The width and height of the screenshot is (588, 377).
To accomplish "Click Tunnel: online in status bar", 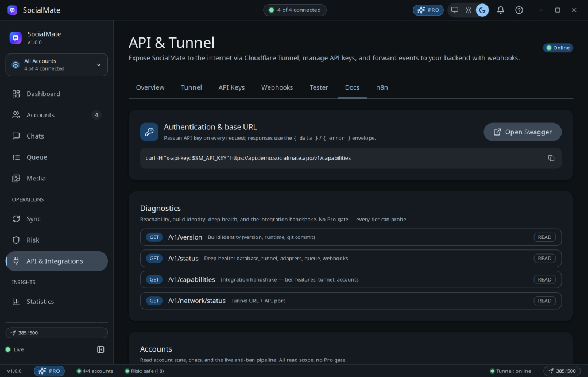I will coord(510,371).
